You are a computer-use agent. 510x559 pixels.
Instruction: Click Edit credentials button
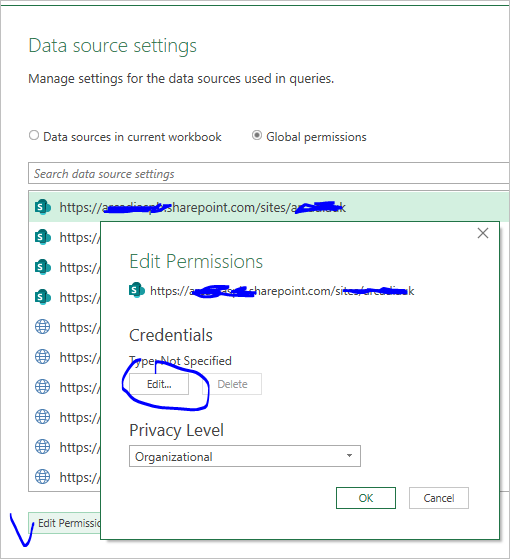pos(159,384)
